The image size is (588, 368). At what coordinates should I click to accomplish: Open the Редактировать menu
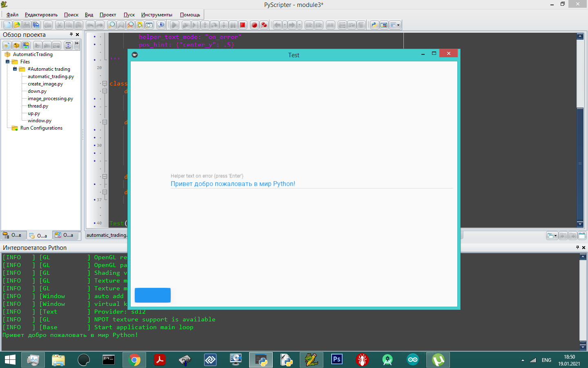41,15
